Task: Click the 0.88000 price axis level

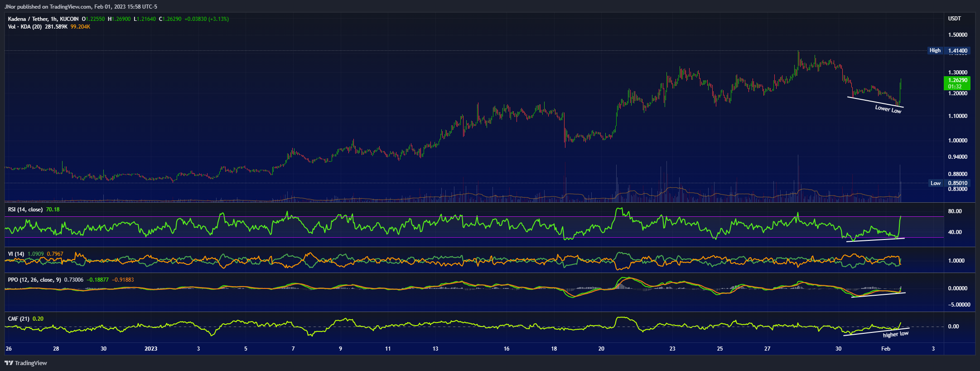Action: click(x=958, y=174)
